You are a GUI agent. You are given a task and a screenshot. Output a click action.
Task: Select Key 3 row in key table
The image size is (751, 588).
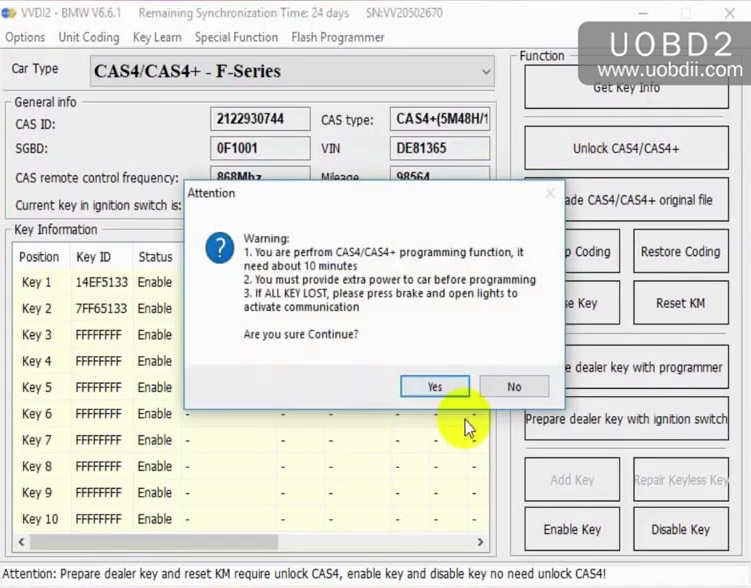coord(98,335)
